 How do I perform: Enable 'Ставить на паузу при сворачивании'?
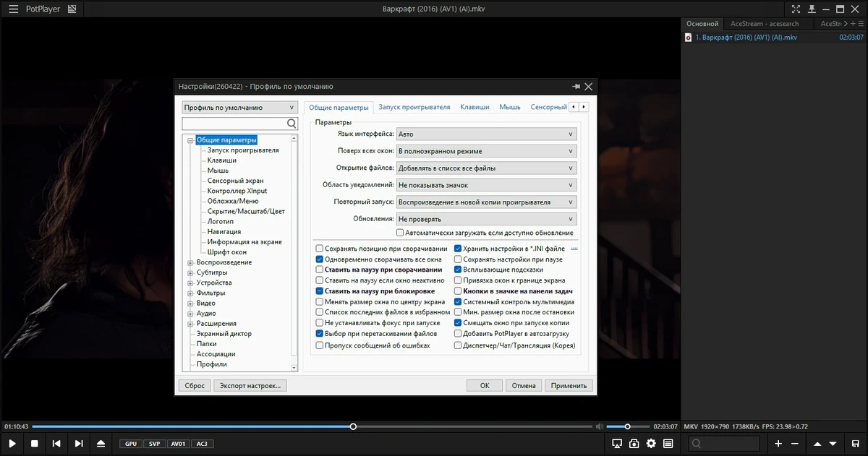(320, 270)
